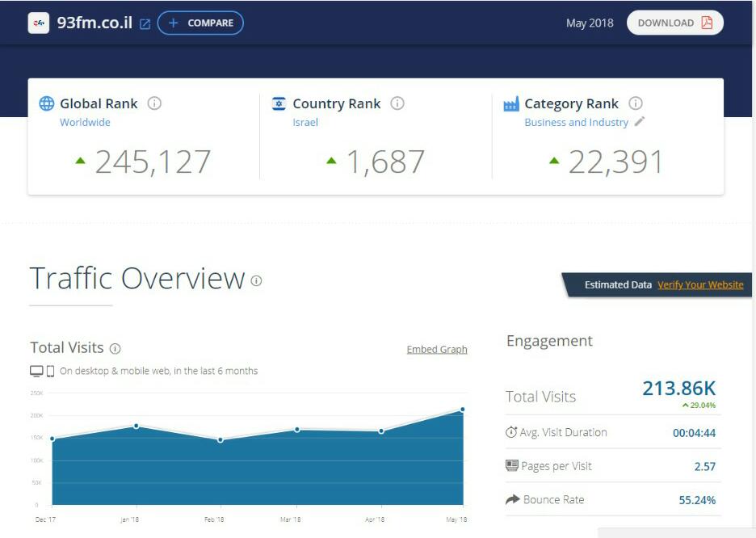Image resolution: width=756 pixels, height=538 pixels.
Task: Click info icon beside Category Rank
Action: [x=636, y=103]
